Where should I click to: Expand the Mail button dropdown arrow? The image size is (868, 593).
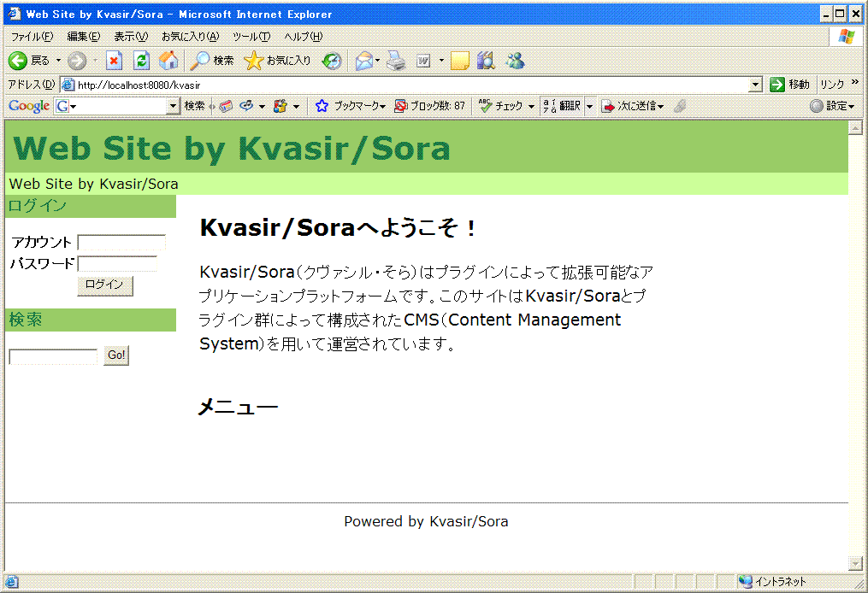coord(377,61)
